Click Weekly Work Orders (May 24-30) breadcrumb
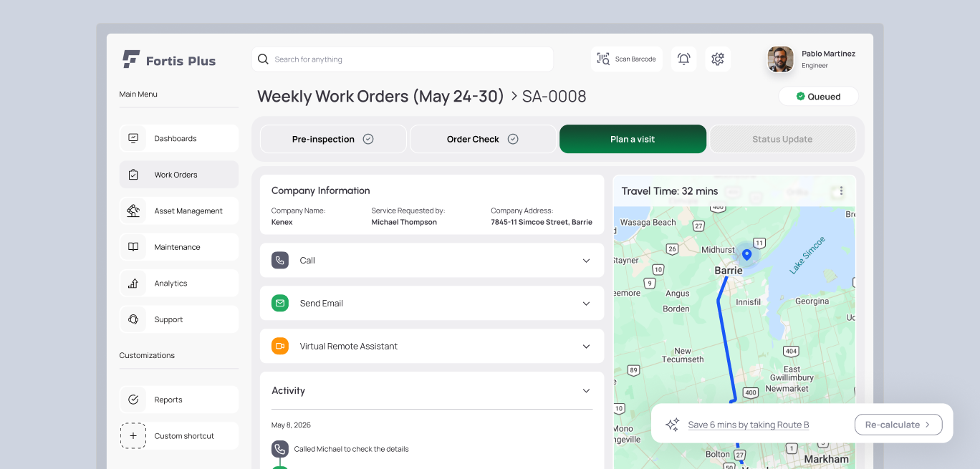Screen dimensions: 980x469 pyautogui.click(x=380, y=96)
